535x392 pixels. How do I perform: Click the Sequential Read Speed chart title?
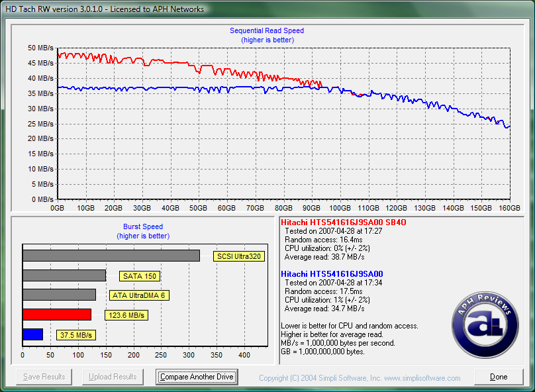[267, 30]
